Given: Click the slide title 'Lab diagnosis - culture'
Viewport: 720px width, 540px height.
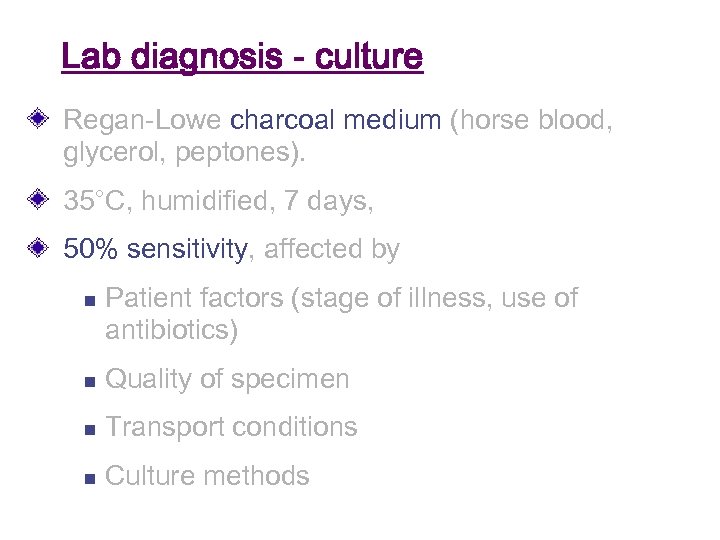Looking at the screenshot, I should click(242, 57).
